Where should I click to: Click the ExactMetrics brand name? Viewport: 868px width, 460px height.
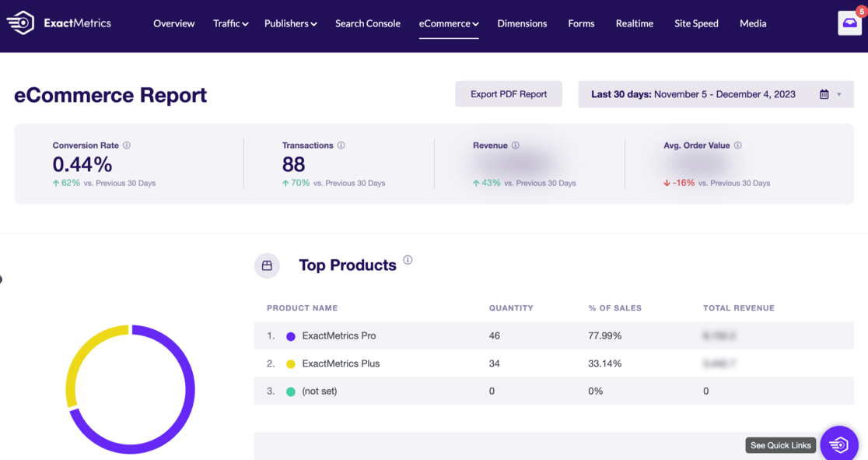[x=78, y=23]
